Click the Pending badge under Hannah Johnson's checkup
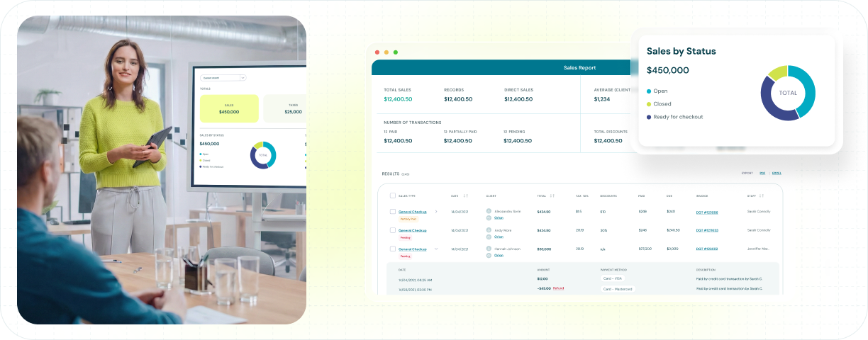Image resolution: width=868 pixels, height=340 pixels. coord(406,256)
